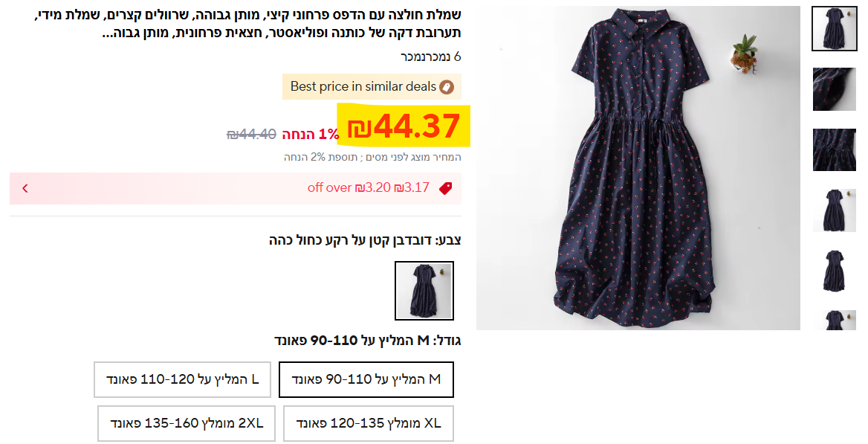This screenshot has height=444, width=868.
Task: Pick size XL for 120-135 pounds
Action: pos(369,423)
